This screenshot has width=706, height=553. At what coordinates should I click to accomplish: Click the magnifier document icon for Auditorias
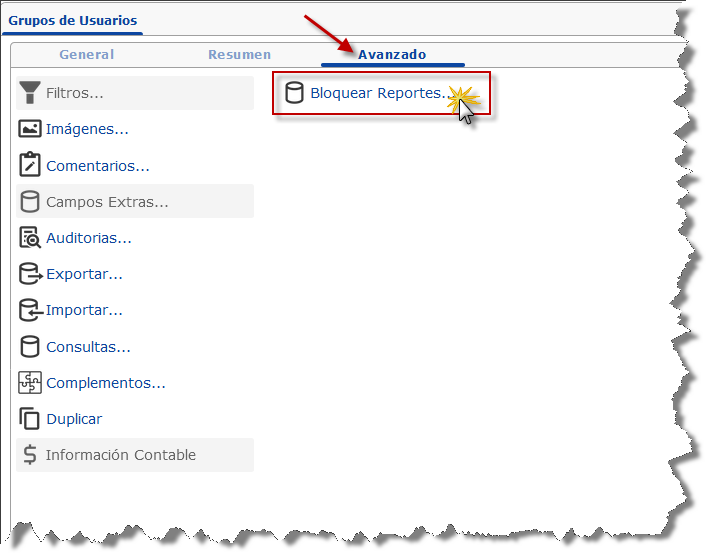click(30, 237)
